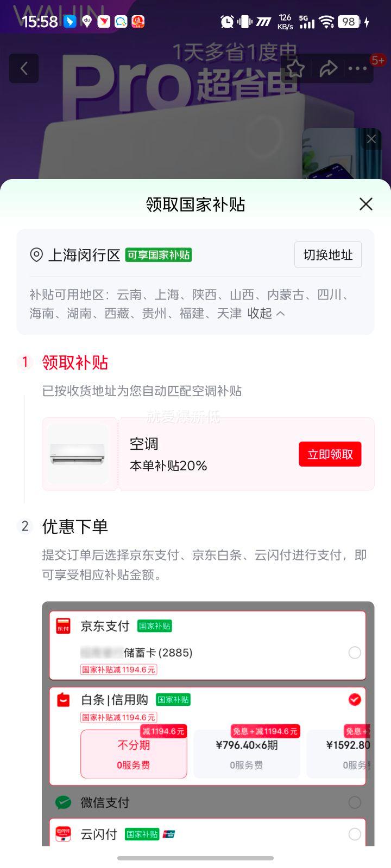Collapse region list with 收起
391x868 pixels.
(266, 314)
